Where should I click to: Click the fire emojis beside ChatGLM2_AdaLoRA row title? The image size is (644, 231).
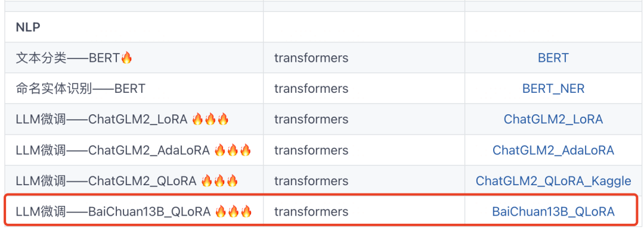coord(233,150)
